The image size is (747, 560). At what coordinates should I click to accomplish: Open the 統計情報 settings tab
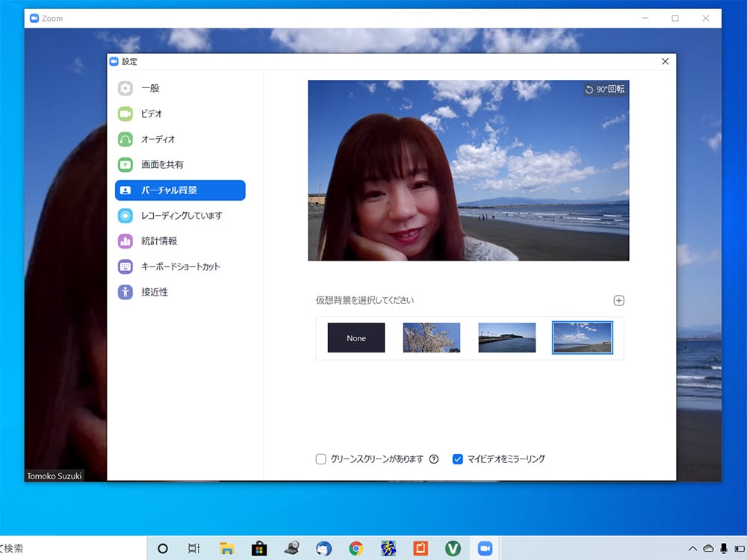(x=159, y=241)
